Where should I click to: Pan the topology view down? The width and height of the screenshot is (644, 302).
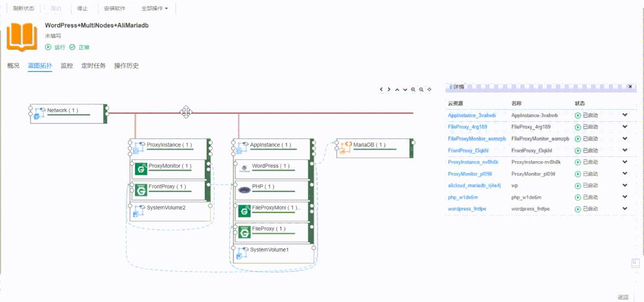[x=405, y=89]
